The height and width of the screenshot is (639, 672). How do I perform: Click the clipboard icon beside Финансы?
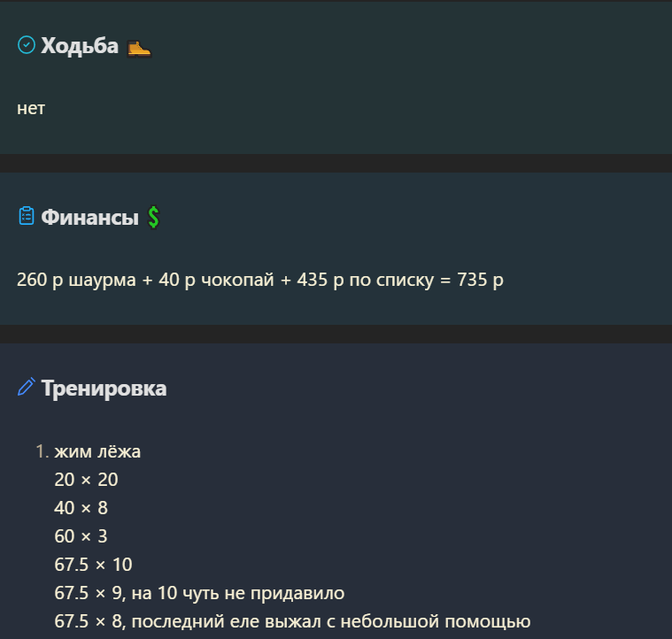[x=27, y=216]
